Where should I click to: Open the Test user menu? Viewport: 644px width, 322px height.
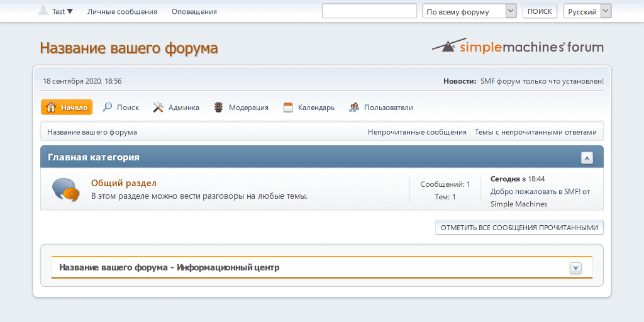[x=62, y=11]
